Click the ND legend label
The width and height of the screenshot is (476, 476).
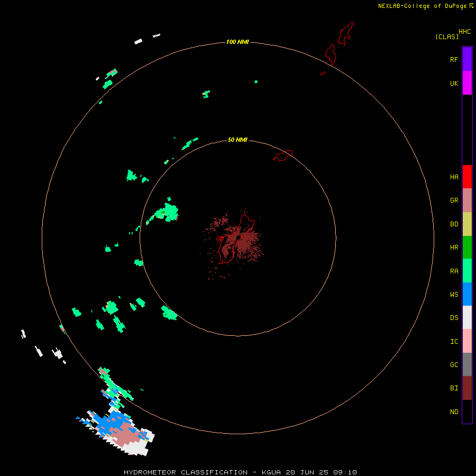tap(454, 411)
